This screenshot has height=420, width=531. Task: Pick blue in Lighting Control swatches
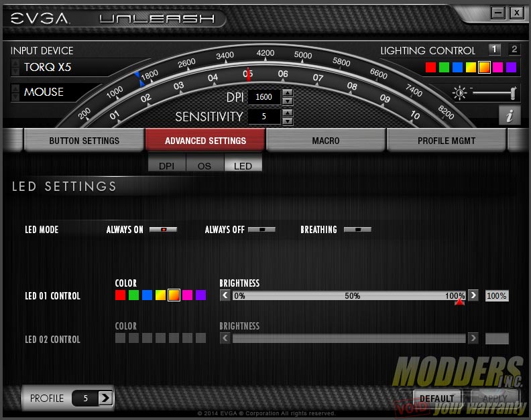457,68
